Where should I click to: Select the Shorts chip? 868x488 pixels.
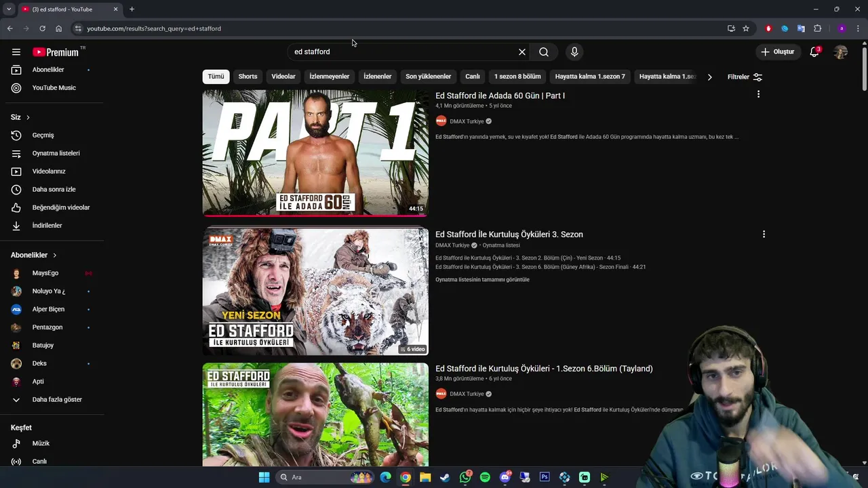tap(248, 77)
